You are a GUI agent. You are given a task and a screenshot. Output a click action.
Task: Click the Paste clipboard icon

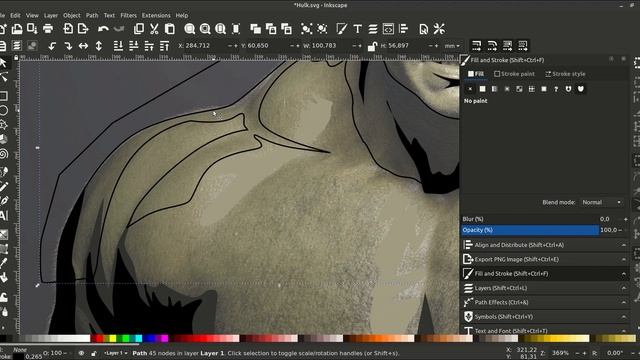[170, 29]
